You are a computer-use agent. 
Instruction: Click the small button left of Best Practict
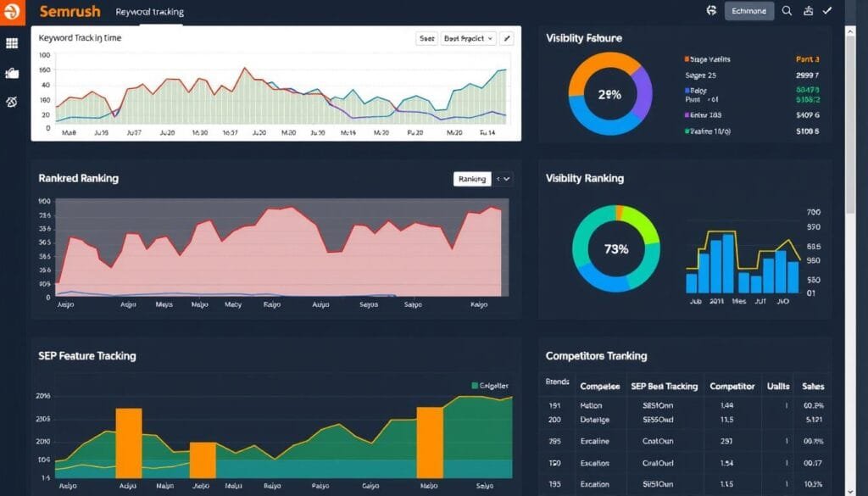point(426,38)
